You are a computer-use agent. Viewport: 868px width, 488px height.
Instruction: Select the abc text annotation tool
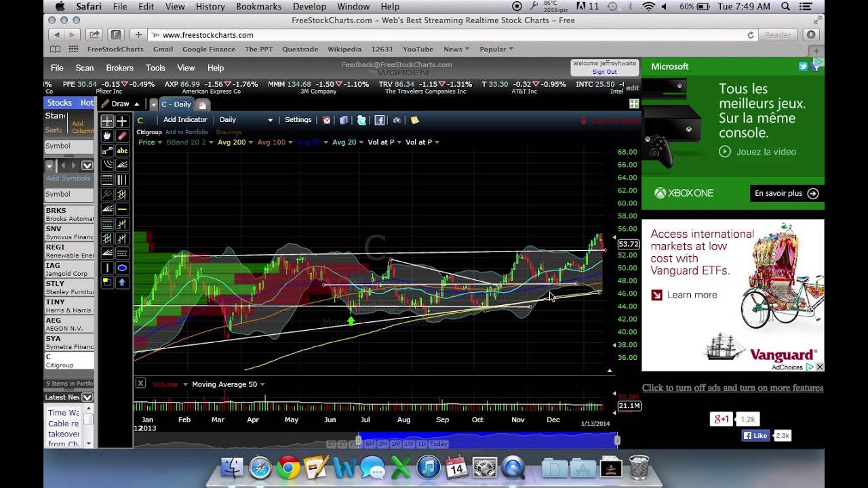[x=122, y=150]
